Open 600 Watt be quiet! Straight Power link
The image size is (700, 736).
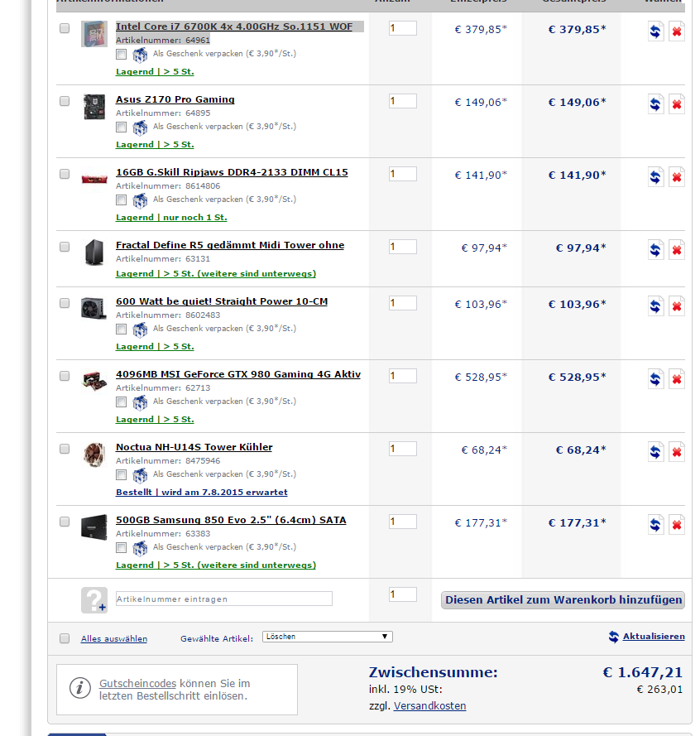(222, 301)
